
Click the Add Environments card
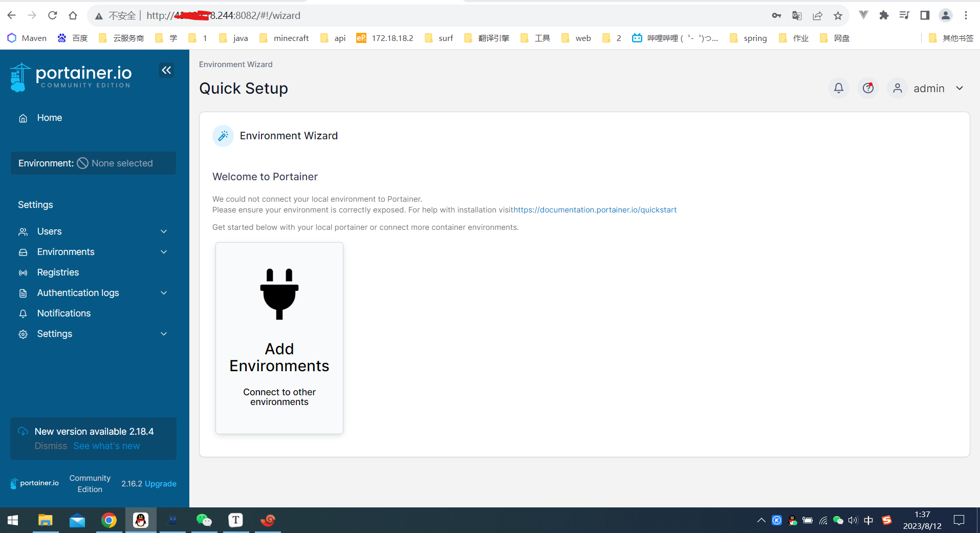(279, 338)
